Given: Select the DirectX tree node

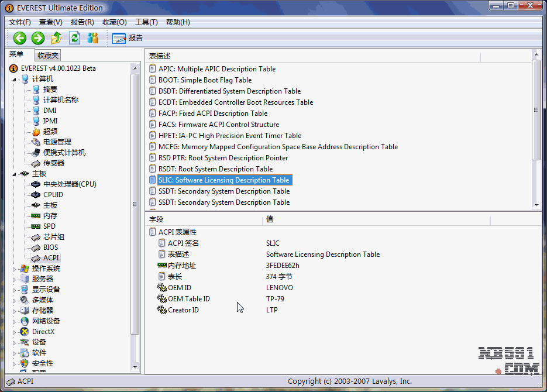Looking at the screenshot, I should [x=43, y=332].
